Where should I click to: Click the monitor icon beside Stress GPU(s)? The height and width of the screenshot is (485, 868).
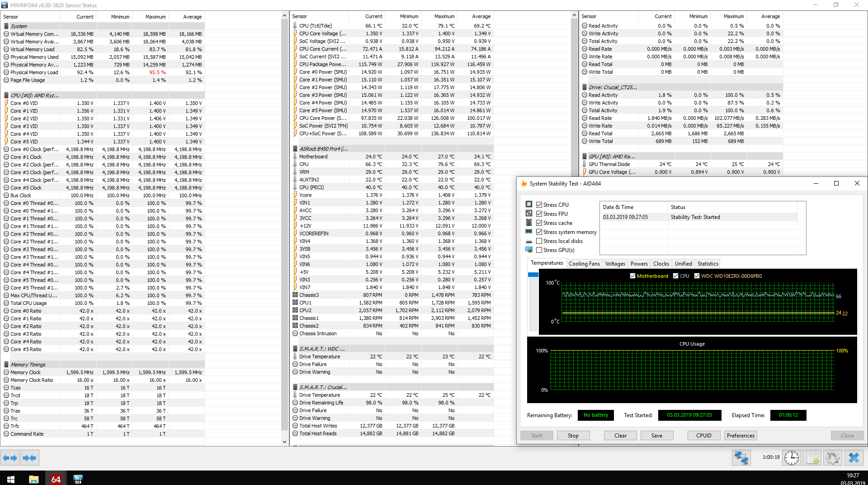coord(529,250)
